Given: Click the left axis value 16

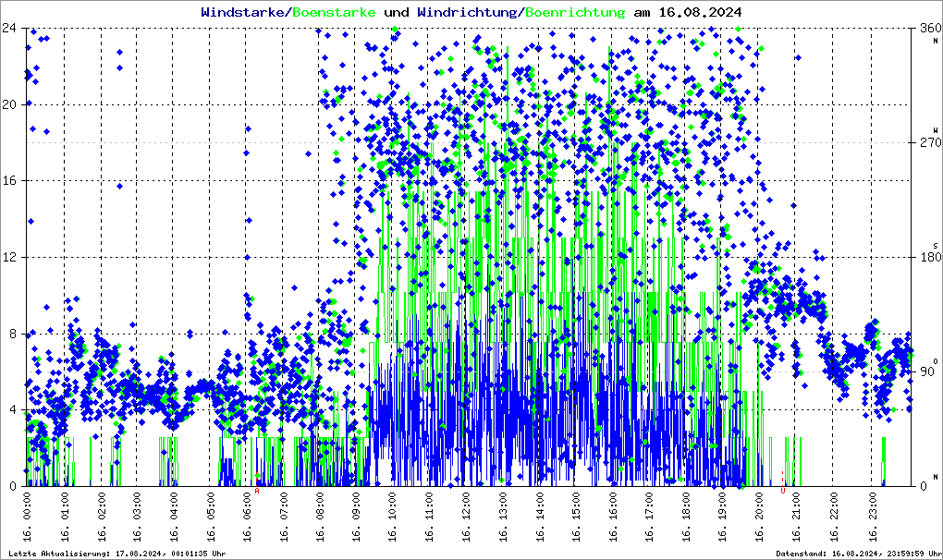Looking at the screenshot, I should [x=9, y=181].
